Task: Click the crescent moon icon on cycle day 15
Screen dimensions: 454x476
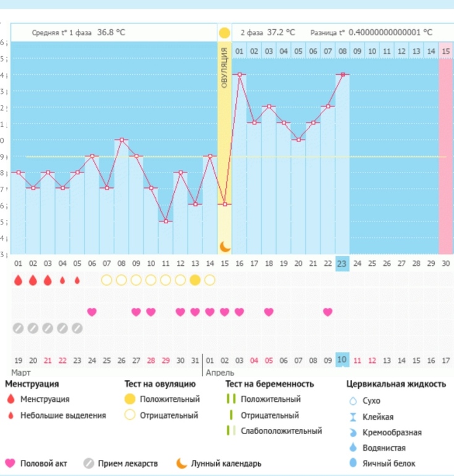Action: (225, 247)
